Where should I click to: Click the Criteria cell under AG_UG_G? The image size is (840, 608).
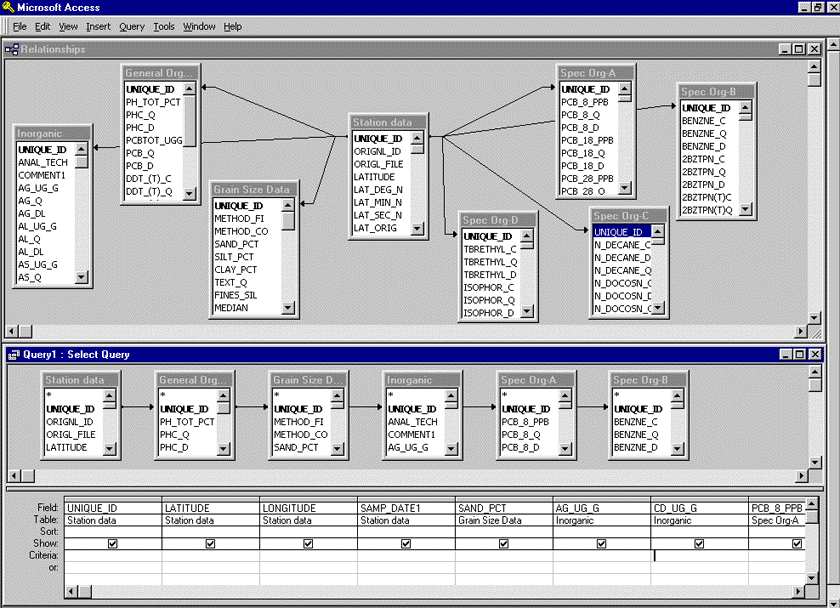tap(600, 556)
